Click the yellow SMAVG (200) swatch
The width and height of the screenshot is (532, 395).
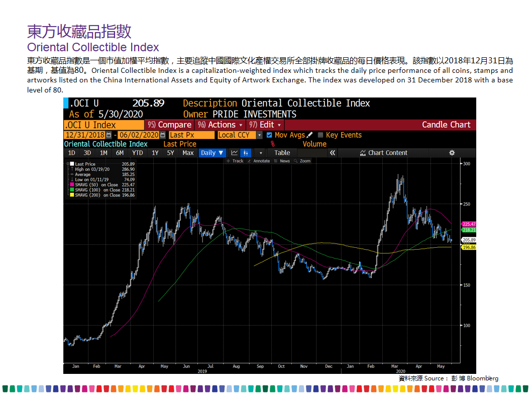[x=72, y=195]
